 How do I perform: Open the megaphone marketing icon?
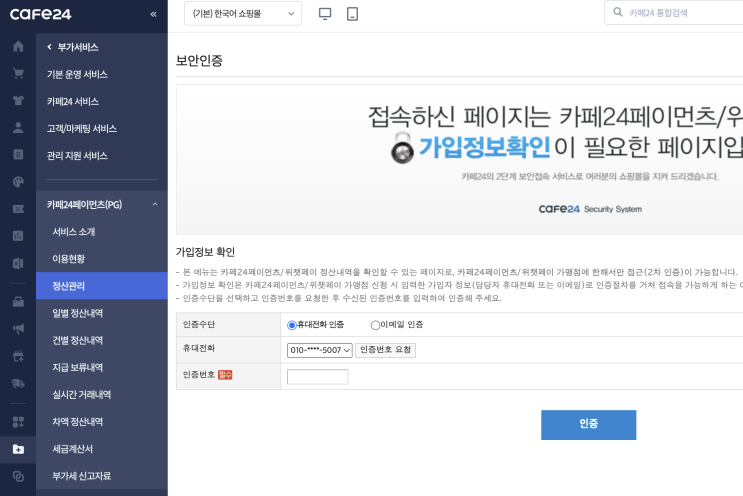click(18, 329)
